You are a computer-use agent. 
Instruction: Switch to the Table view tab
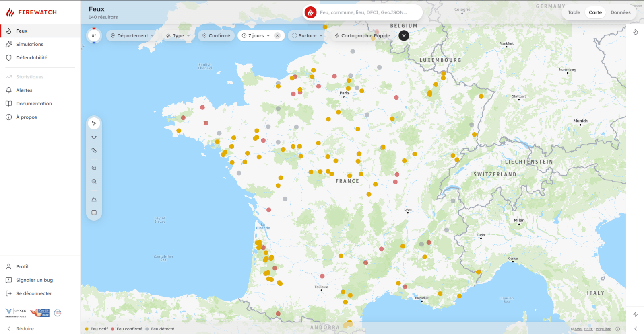click(x=574, y=12)
